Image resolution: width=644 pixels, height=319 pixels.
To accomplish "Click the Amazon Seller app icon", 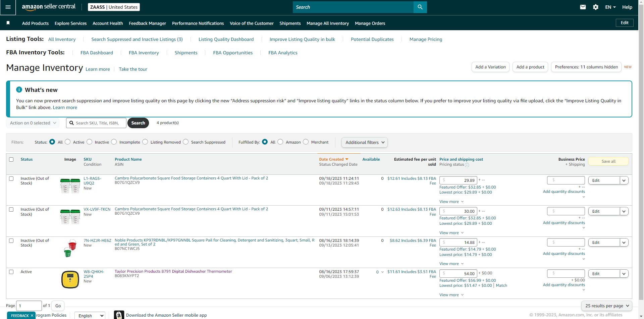I will [119, 315].
